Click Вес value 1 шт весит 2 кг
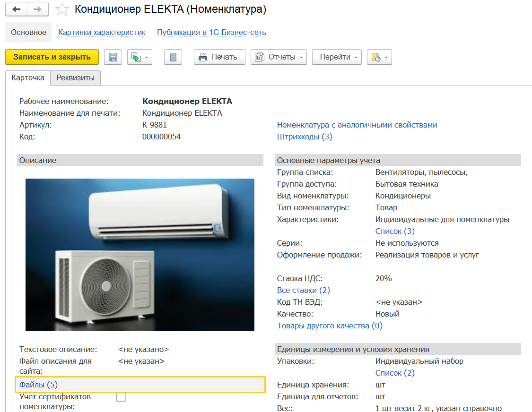 438,408
